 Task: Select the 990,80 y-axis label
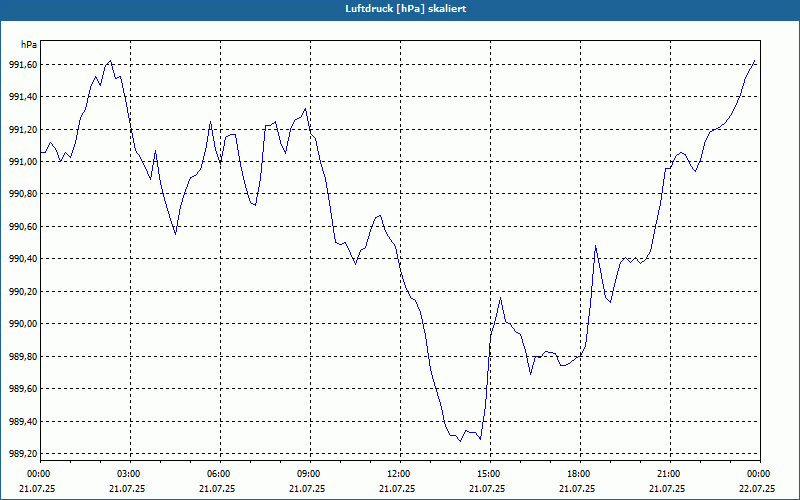tap(23, 194)
